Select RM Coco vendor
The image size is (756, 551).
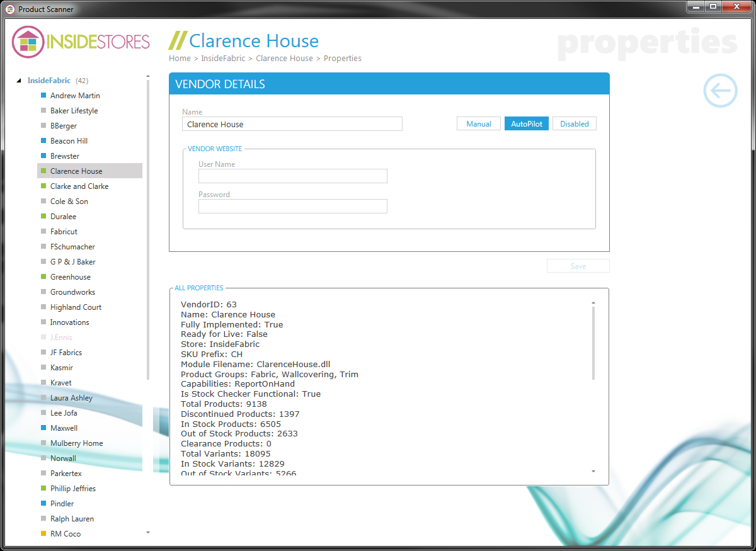(x=66, y=534)
